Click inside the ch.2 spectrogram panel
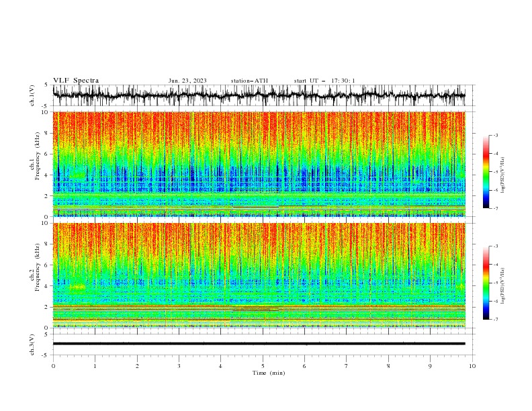This screenshot has width=532, height=411. point(259,275)
